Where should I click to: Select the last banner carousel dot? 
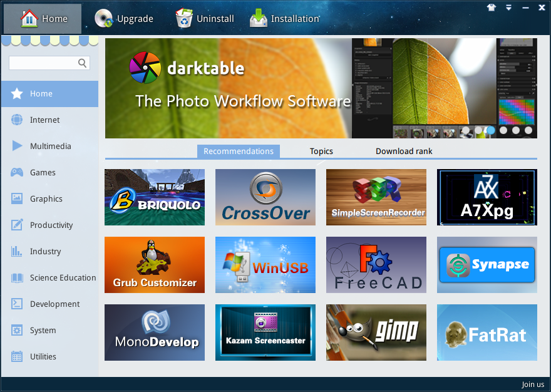click(x=528, y=130)
